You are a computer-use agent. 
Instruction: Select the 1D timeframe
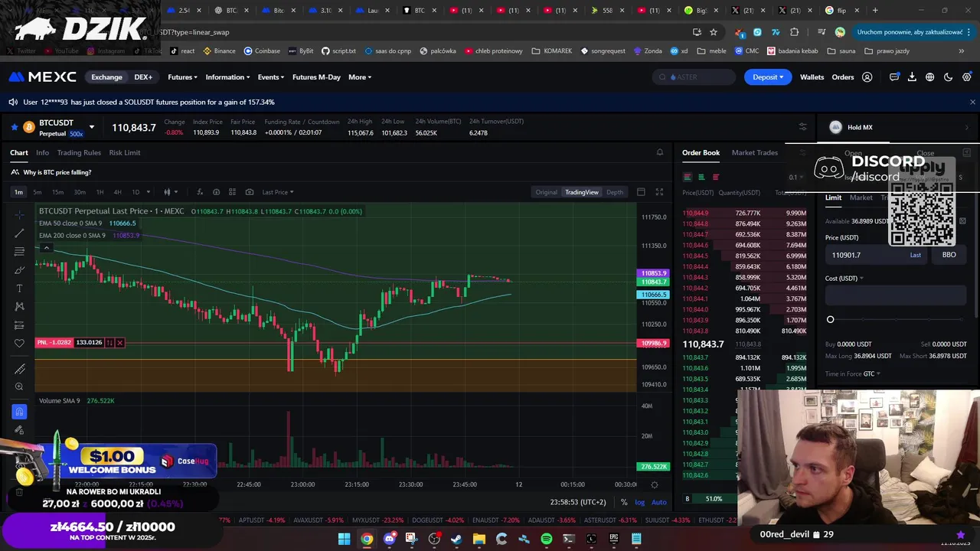[x=136, y=192]
